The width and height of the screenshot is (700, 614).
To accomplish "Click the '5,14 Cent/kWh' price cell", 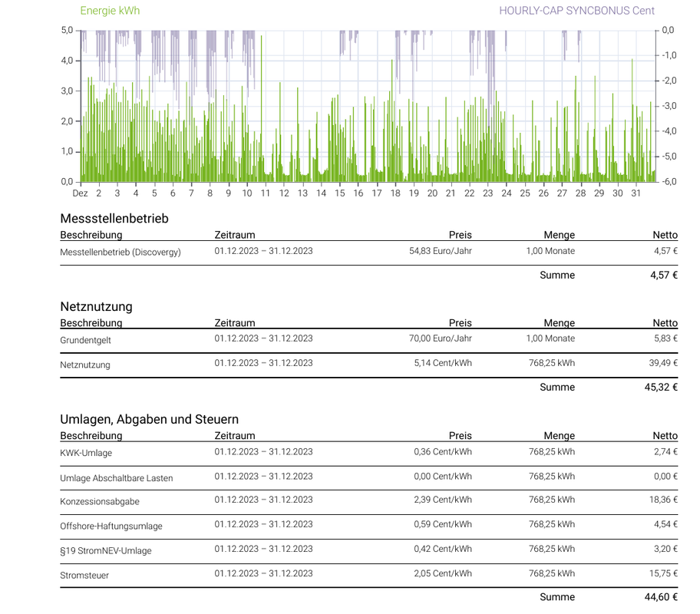I will point(443,363).
